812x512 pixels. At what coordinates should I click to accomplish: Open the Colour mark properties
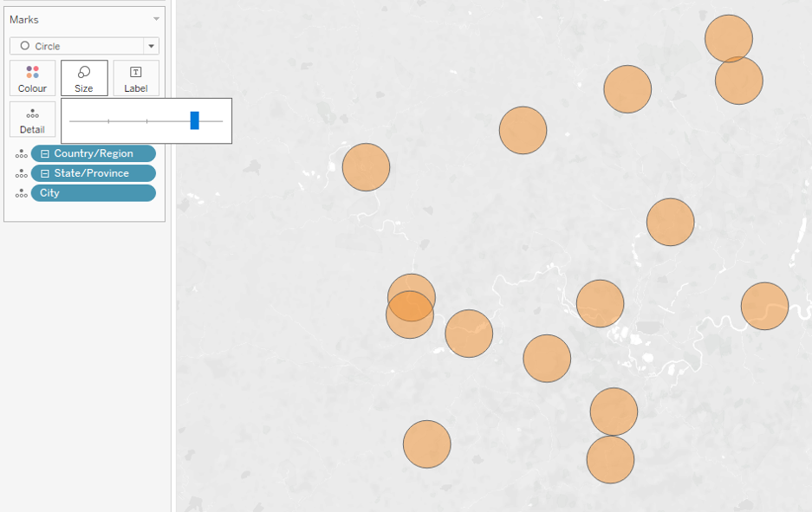pos(33,78)
